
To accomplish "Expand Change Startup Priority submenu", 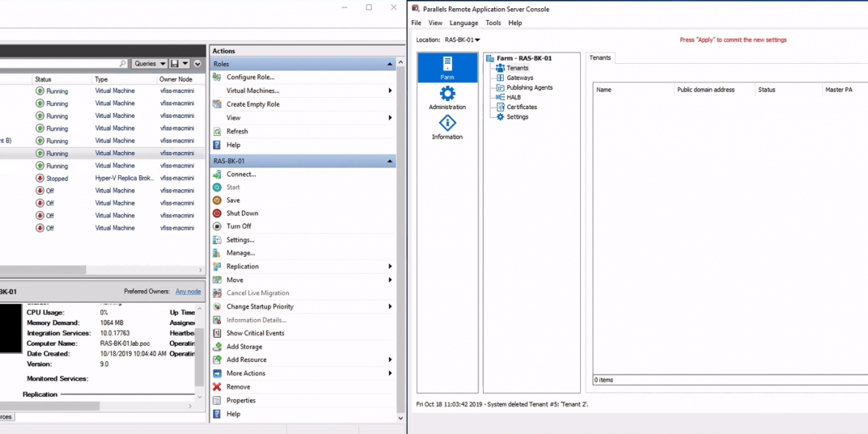I will click(389, 306).
